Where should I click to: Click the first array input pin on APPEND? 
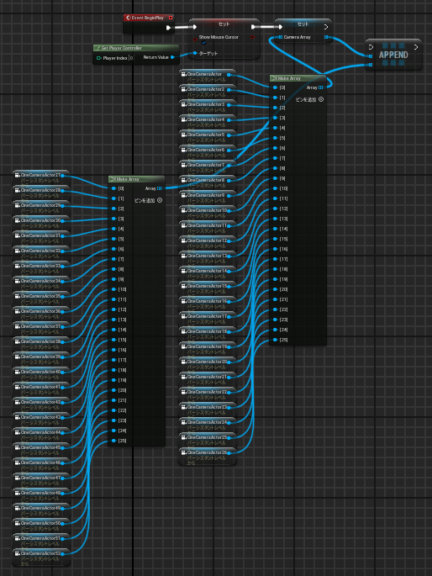tap(370, 56)
